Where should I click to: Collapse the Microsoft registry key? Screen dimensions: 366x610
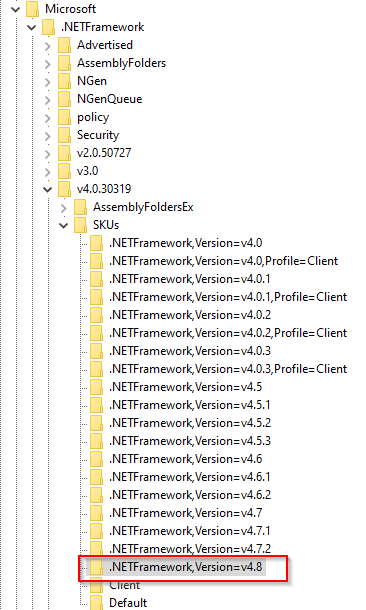pos(16,9)
